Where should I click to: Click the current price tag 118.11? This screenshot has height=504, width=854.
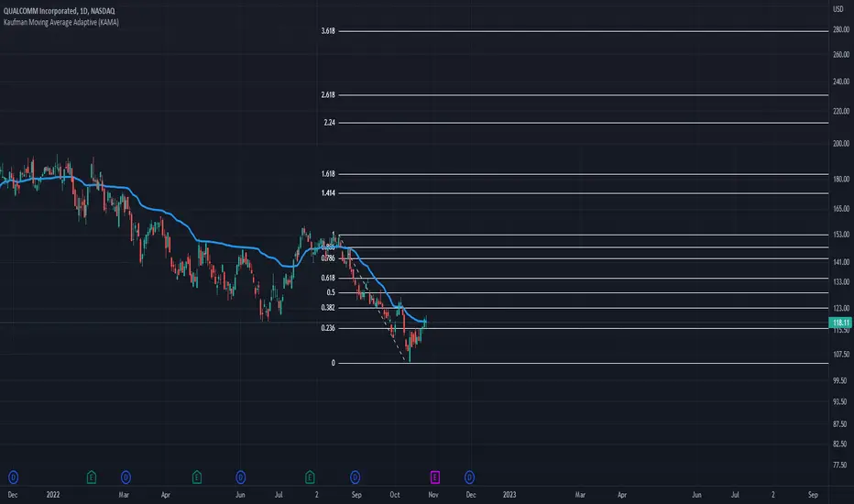coord(840,323)
